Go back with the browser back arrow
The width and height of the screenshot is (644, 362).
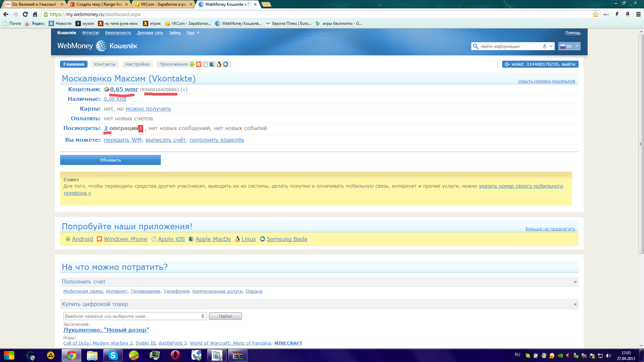point(6,14)
